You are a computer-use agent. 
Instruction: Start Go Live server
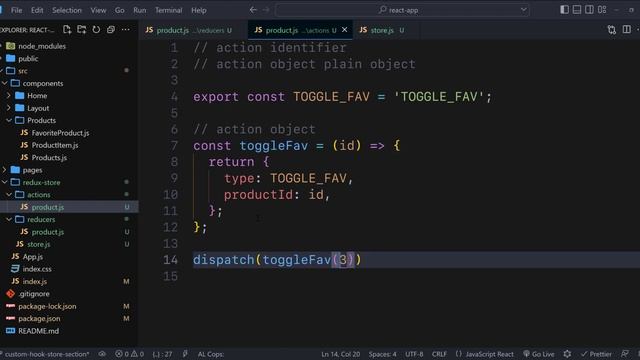pyautogui.click(x=539, y=354)
